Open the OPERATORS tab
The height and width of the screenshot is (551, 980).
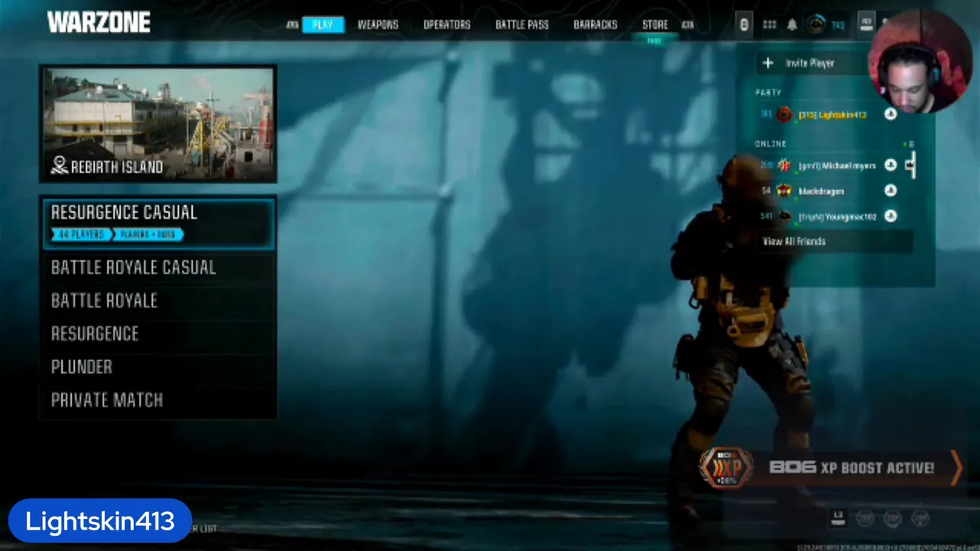click(447, 24)
